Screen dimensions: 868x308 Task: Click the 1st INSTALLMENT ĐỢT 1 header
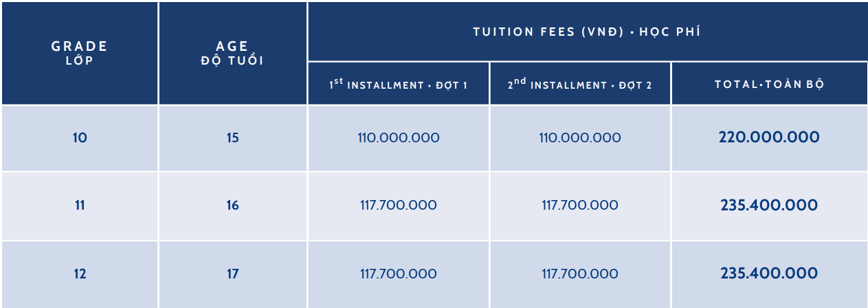(x=399, y=84)
